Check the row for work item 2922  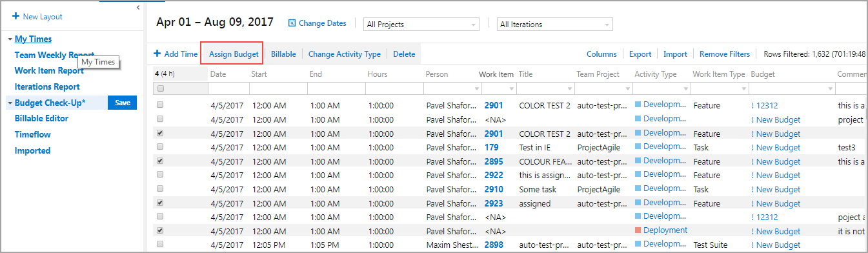(x=160, y=174)
